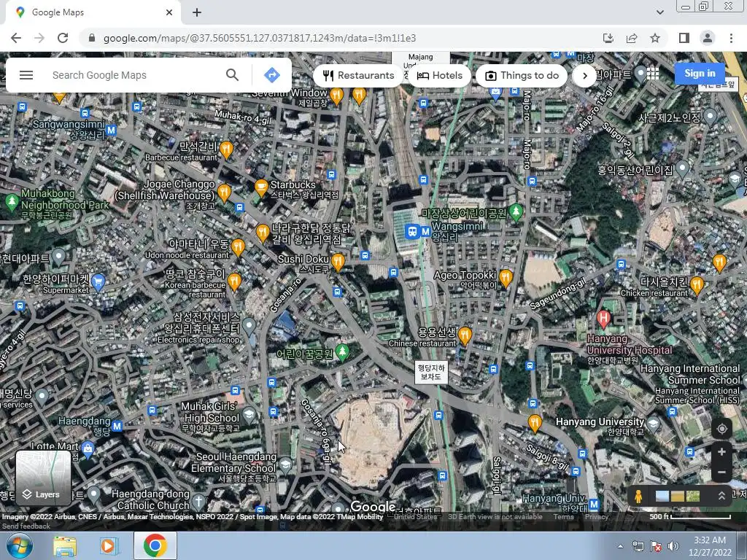Click the 어린이꿈공원 park tree icon

point(342,352)
